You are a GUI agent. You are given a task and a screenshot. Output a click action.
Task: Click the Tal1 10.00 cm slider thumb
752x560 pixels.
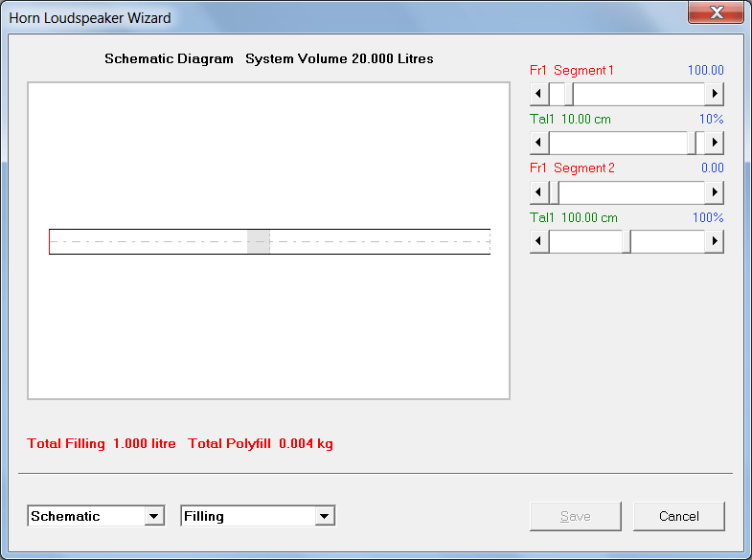pyautogui.click(x=692, y=143)
